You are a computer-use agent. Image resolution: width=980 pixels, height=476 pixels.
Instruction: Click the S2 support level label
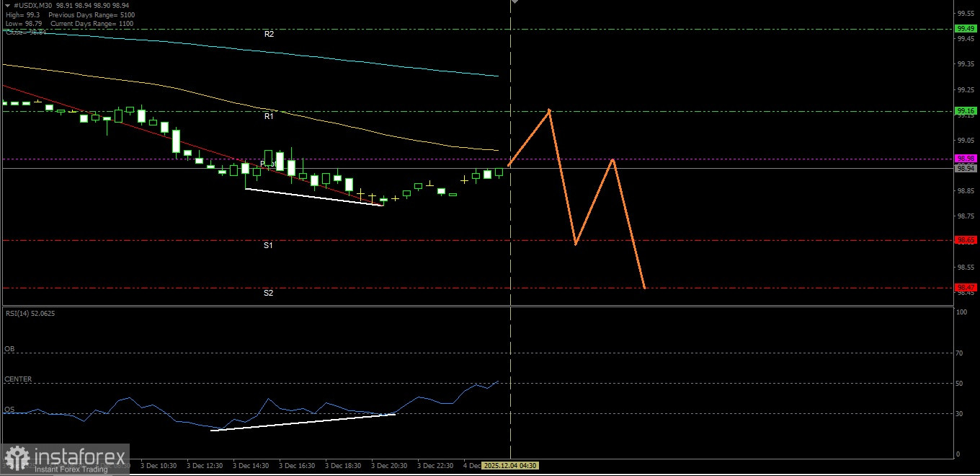(269, 293)
